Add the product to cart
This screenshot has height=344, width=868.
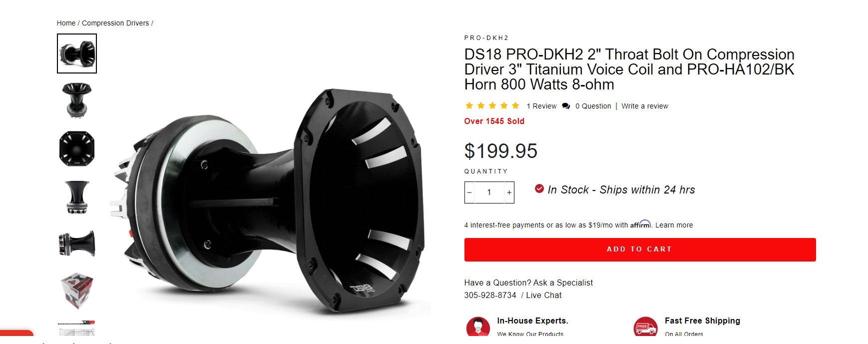[x=640, y=249]
